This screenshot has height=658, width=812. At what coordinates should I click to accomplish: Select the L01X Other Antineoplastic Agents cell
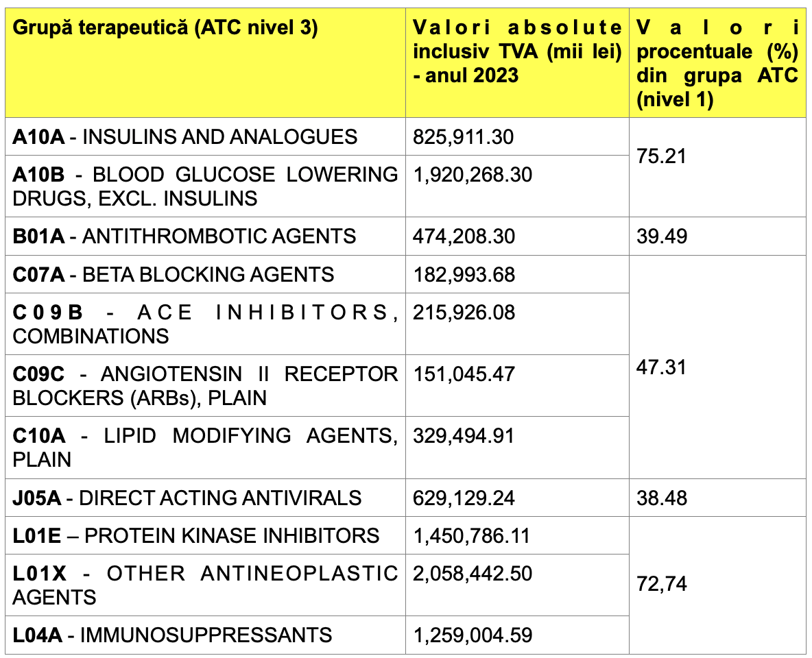[206, 585]
